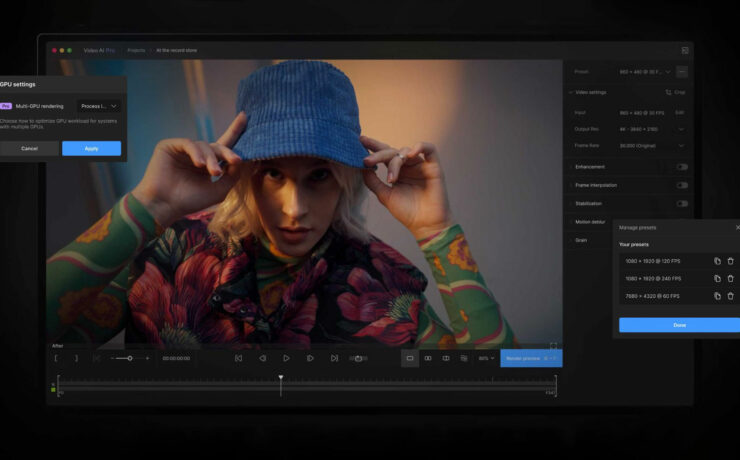The height and width of the screenshot is (460, 740).
Task: Expand the Motion deblur section
Action: [x=572, y=222]
